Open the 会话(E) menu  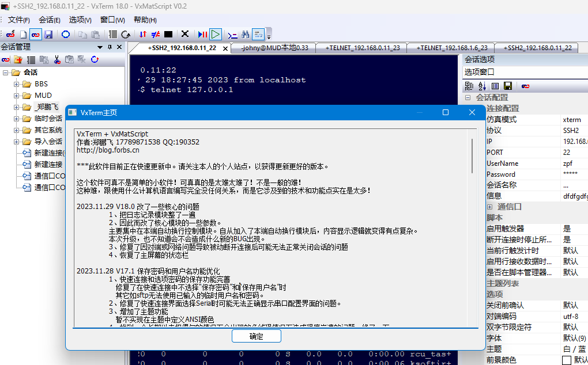[50, 20]
